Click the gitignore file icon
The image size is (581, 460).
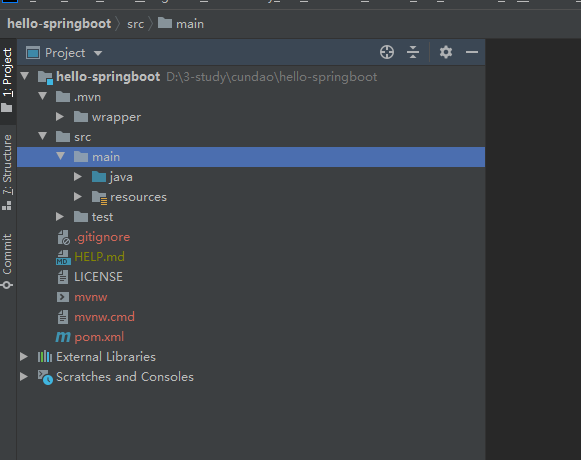click(x=63, y=237)
